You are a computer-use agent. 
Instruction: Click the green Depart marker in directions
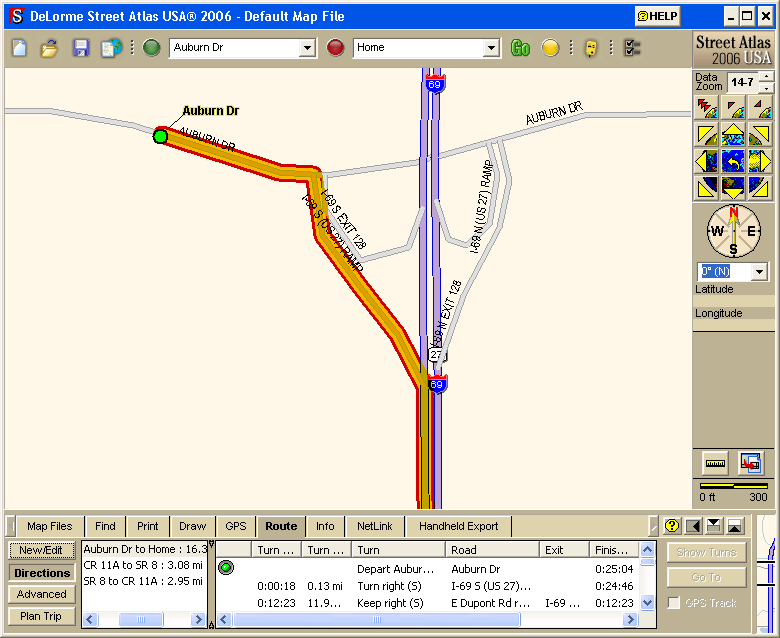click(226, 567)
